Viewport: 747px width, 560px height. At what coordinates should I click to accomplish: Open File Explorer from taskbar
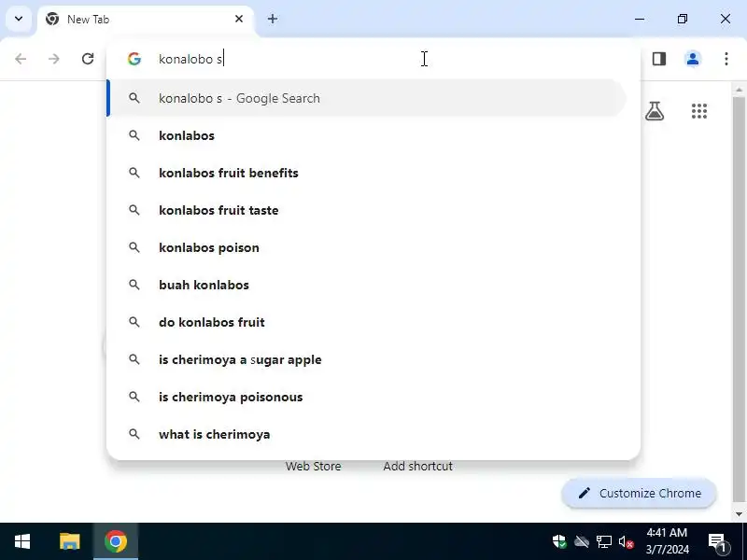69,541
